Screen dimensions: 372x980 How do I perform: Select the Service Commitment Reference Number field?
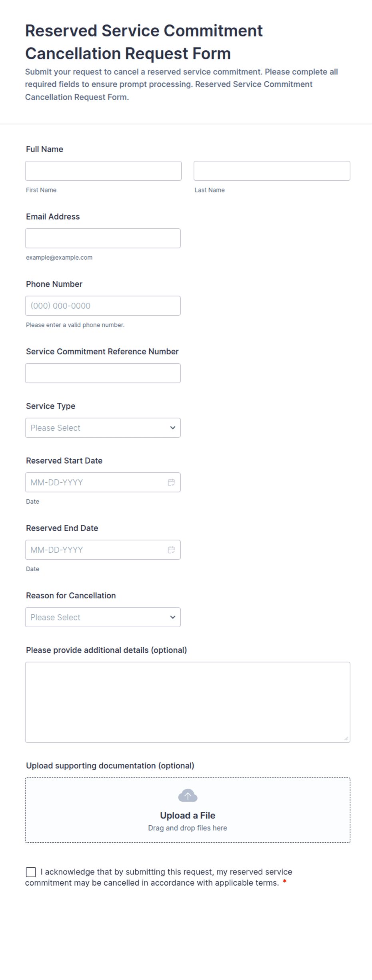click(103, 373)
